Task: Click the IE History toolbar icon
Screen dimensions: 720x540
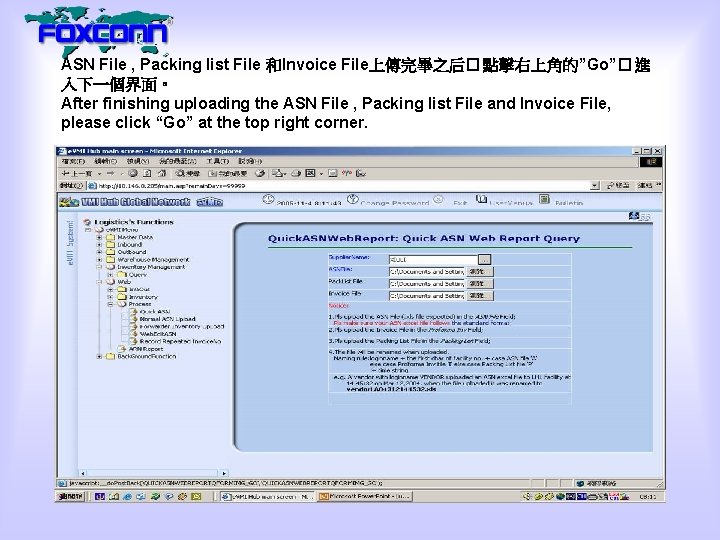Action: pyautogui.click(x=260, y=174)
